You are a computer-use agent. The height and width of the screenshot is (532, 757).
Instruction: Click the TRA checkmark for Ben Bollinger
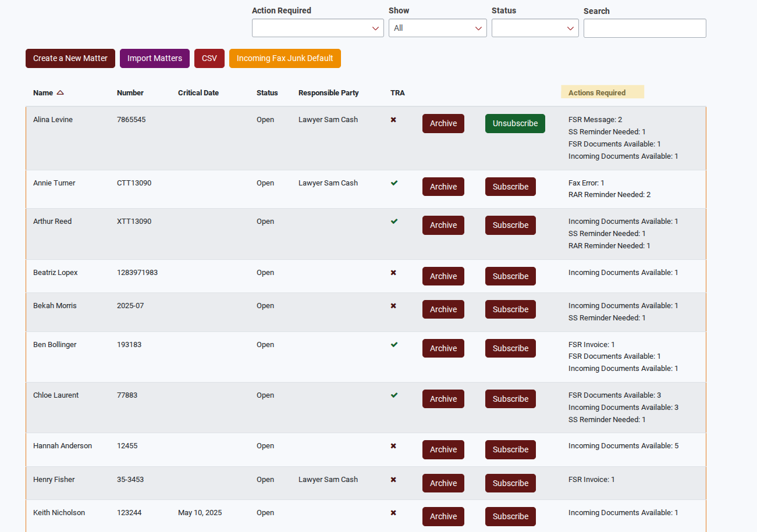tap(394, 345)
